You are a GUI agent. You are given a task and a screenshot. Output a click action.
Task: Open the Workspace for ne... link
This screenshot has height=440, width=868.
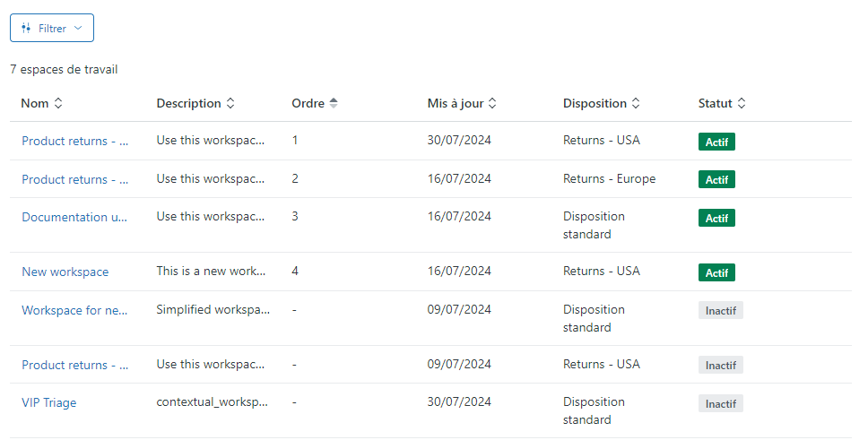point(74,310)
